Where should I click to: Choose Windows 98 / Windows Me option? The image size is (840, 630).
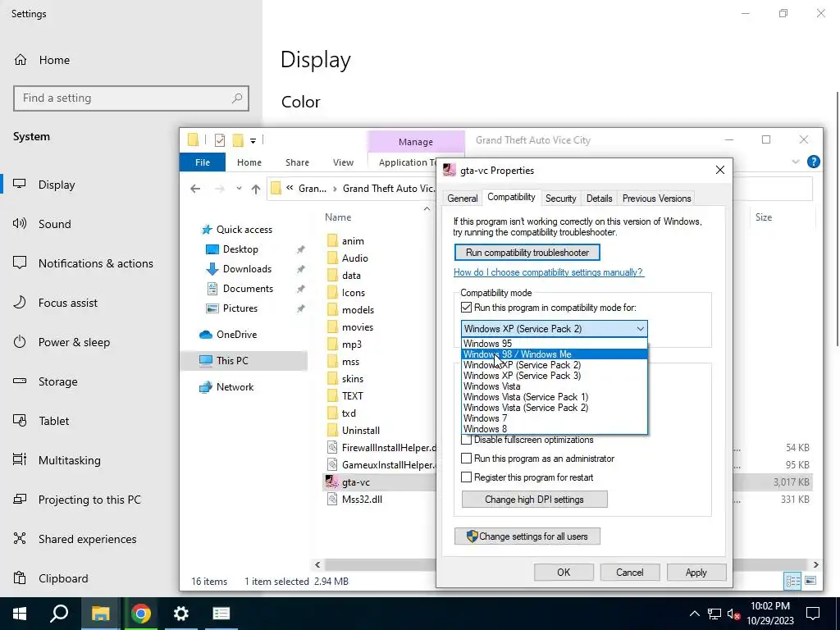[554, 354]
